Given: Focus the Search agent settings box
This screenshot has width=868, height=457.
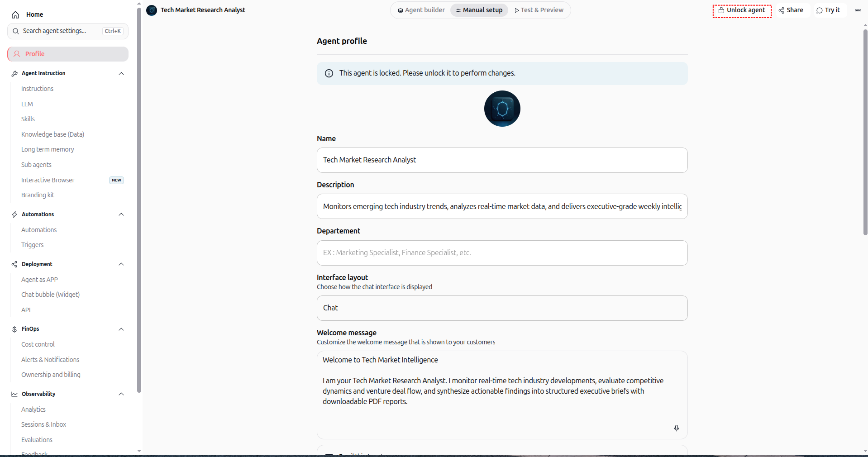Looking at the screenshot, I should click(x=68, y=31).
